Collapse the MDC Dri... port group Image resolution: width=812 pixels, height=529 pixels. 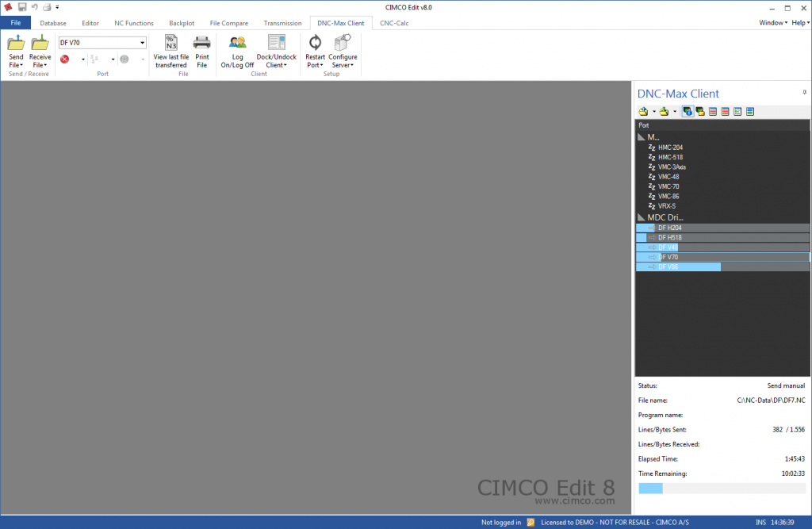[x=642, y=217]
